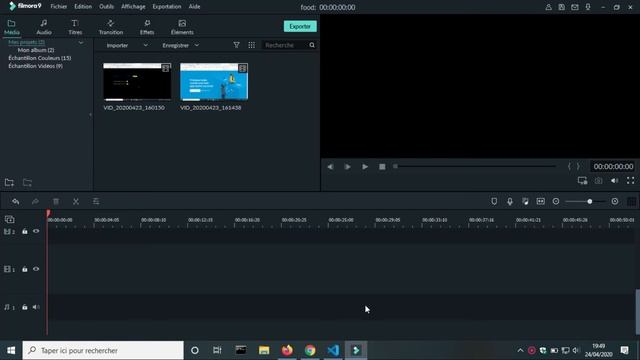Viewport: 640px width, 360px height.
Task: Open the Effets tab
Action: click(147, 27)
